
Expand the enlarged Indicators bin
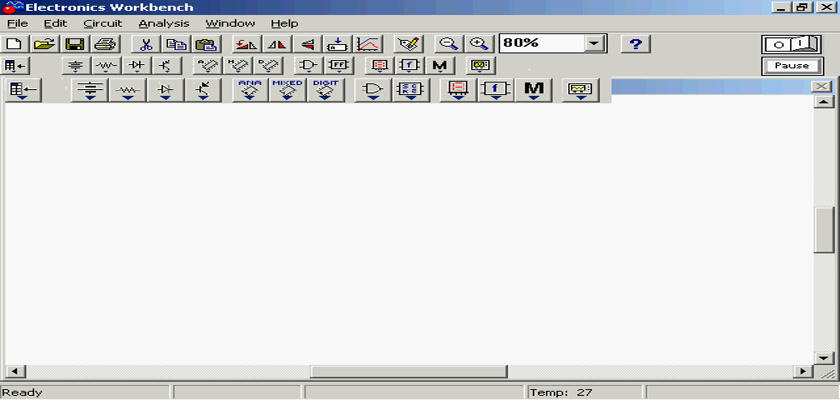pos(458,90)
